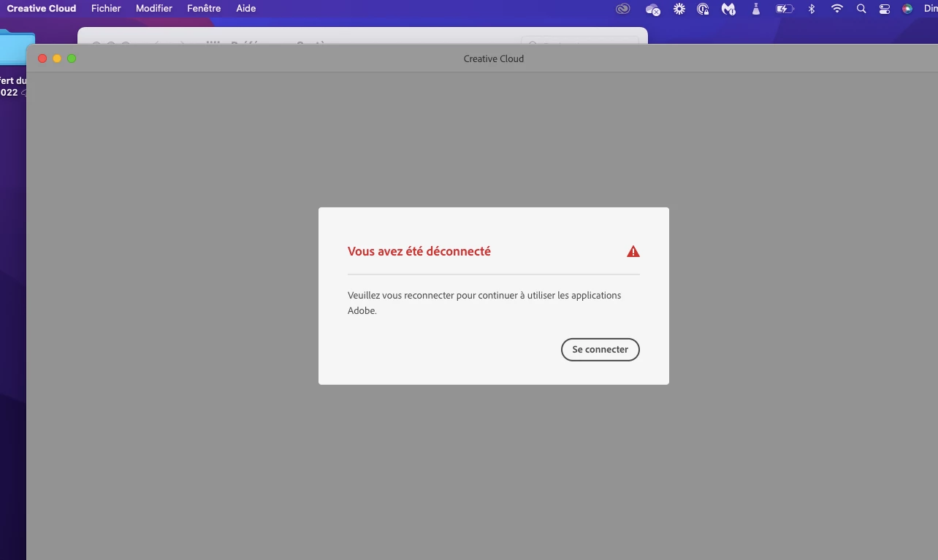This screenshot has width=938, height=560.
Task: Open the Wi-Fi menu
Action: pos(837,9)
